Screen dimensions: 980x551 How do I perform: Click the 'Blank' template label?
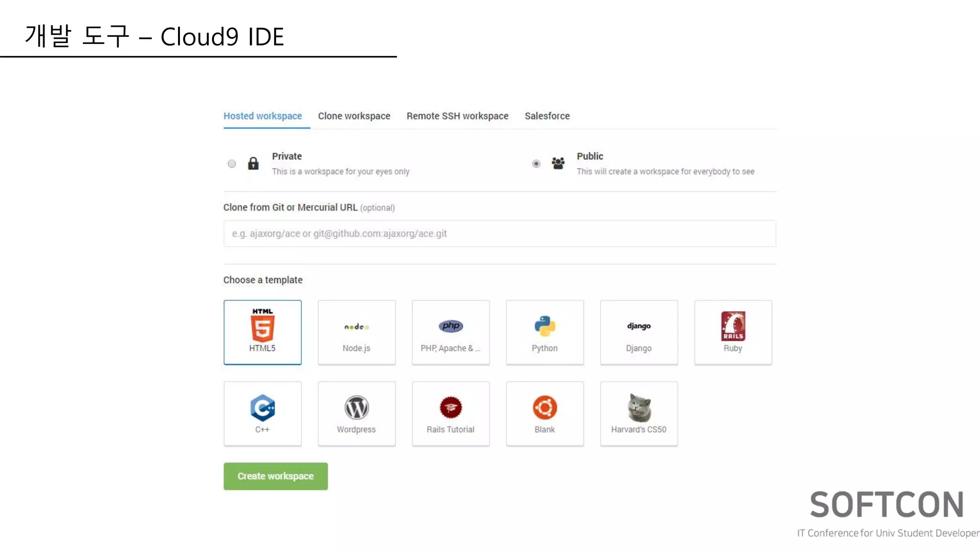click(545, 430)
